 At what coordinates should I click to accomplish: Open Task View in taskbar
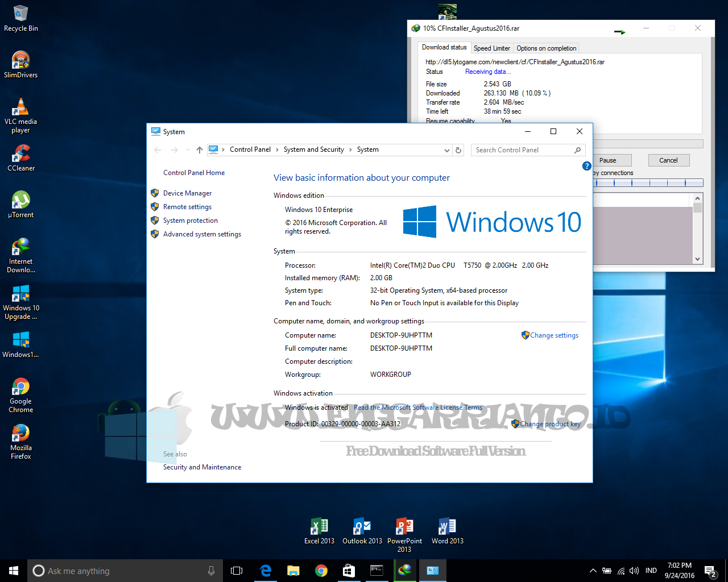click(x=237, y=571)
